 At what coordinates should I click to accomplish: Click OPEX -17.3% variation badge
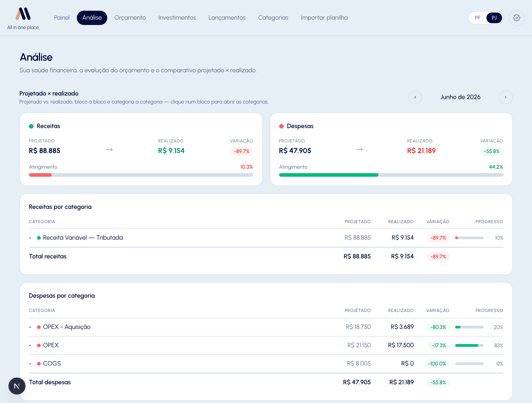click(439, 345)
